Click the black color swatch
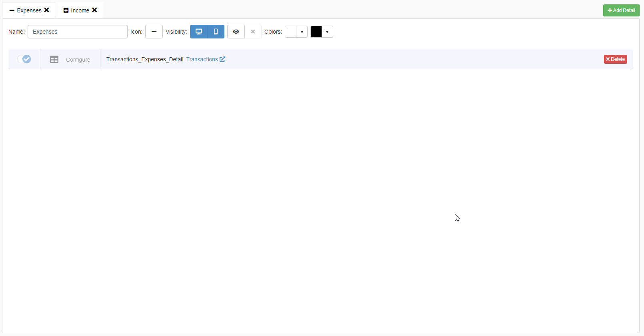644x336 pixels. pyautogui.click(x=316, y=32)
